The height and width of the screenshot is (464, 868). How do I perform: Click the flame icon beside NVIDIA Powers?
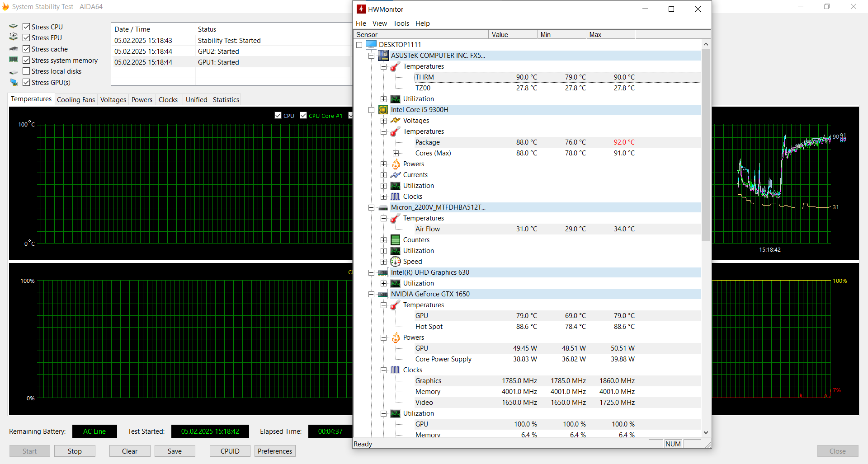[396, 337]
